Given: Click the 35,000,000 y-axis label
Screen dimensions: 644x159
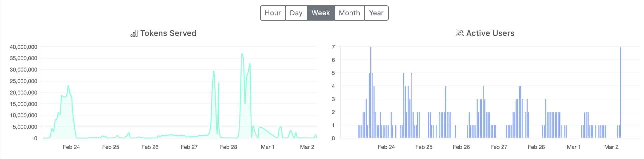Looking at the screenshot, I should pyautogui.click(x=23, y=58).
